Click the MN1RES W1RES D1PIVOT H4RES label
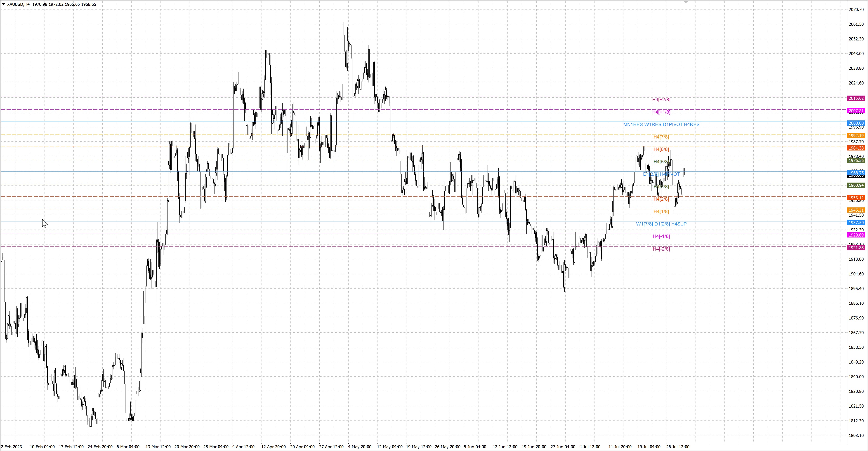The height and width of the screenshot is (451, 868). coord(661,125)
